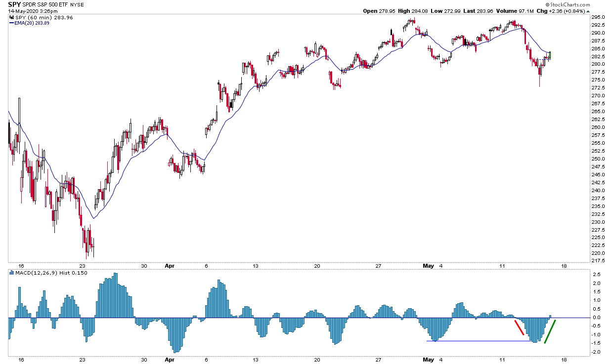Click the 295.0 price axis label
This screenshot has width=613, height=364.
(598, 17)
